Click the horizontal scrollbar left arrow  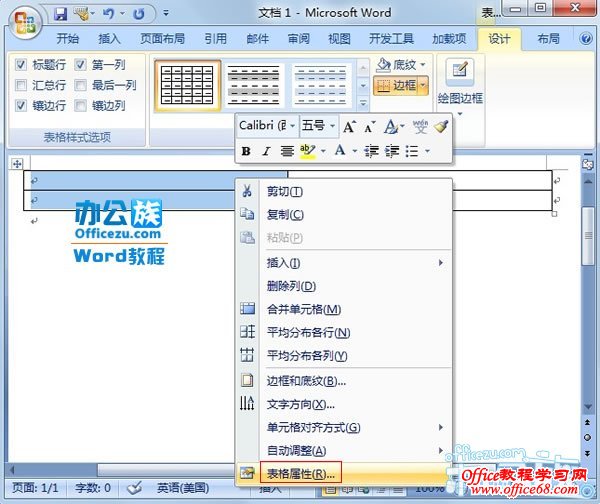[13, 470]
